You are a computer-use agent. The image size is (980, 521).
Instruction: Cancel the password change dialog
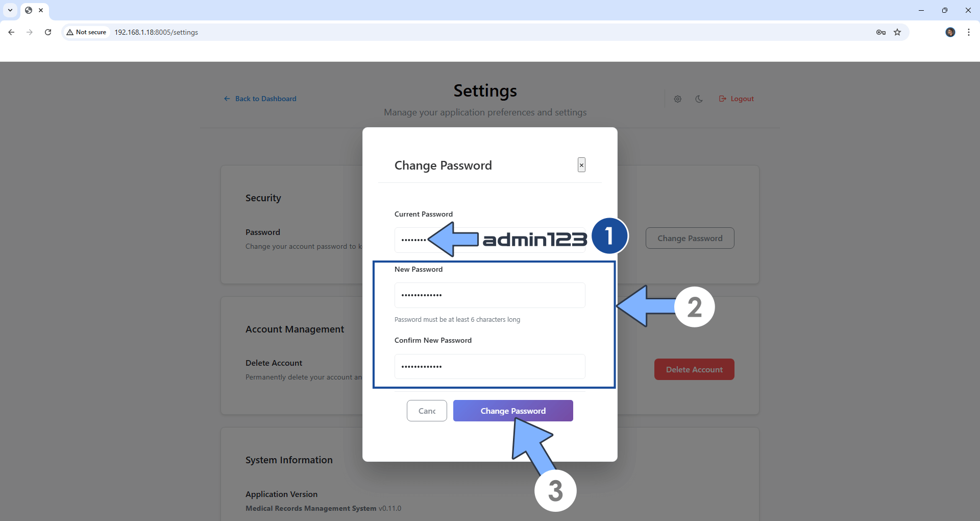(x=427, y=411)
